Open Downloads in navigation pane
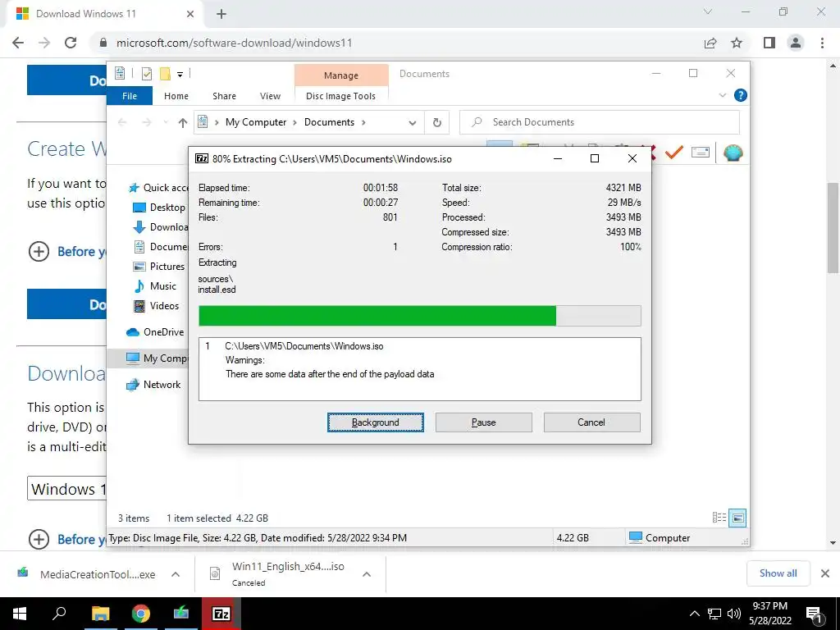 [161, 227]
